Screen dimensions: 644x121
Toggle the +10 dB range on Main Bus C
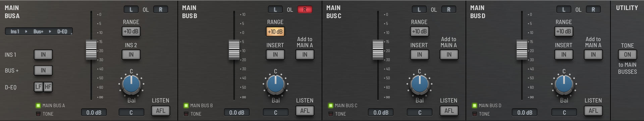point(419,31)
